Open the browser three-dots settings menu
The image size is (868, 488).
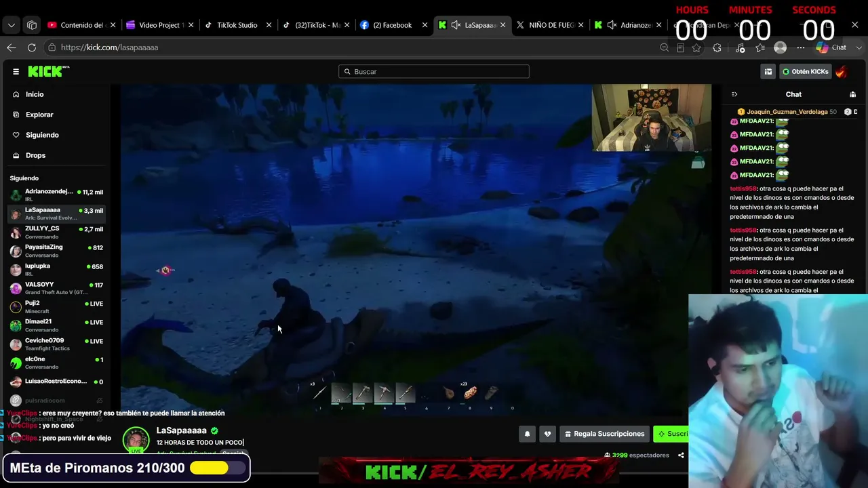click(801, 47)
